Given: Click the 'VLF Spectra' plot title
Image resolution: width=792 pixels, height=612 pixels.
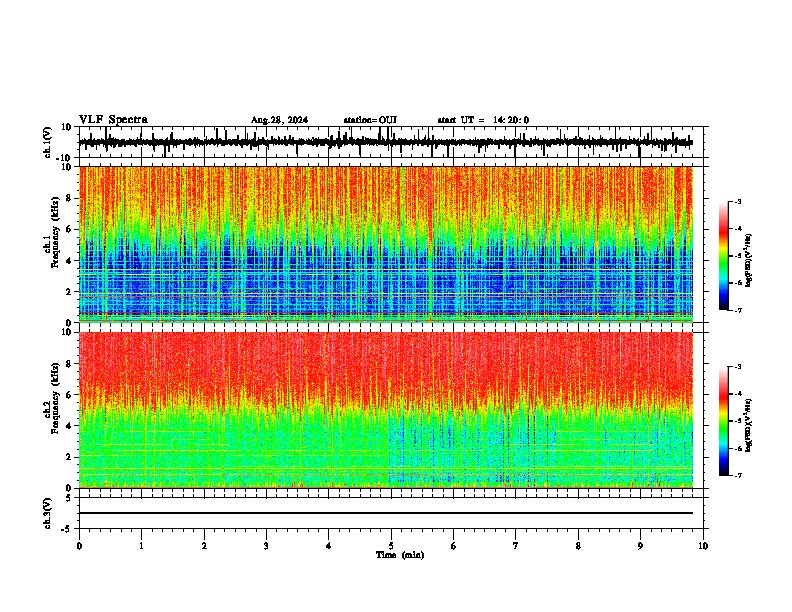Looking at the screenshot, I should click(x=113, y=120).
